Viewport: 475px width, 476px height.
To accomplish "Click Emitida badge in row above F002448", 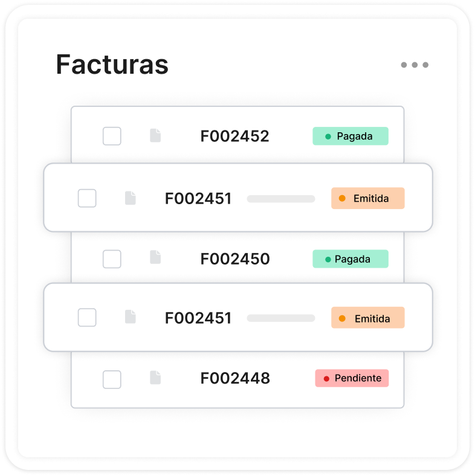I will pyautogui.click(x=367, y=318).
